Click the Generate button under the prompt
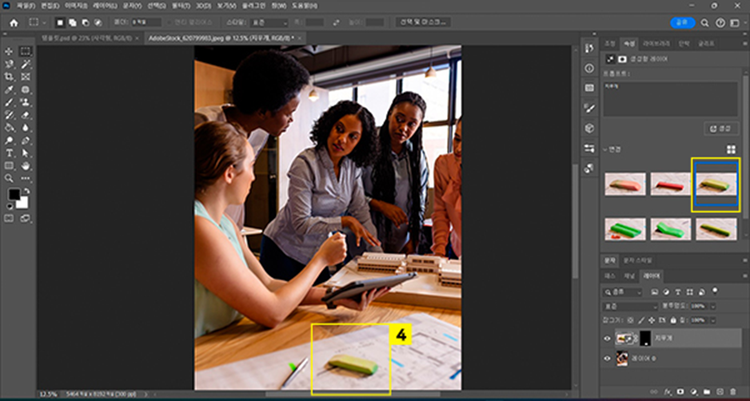This screenshot has height=401, width=750. [x=721, y=128]
